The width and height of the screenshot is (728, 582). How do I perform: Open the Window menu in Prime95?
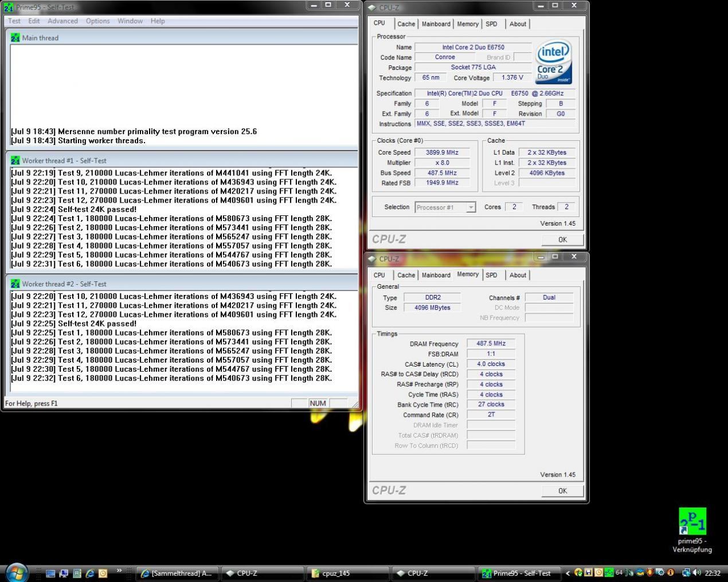(x=130, y=21)
